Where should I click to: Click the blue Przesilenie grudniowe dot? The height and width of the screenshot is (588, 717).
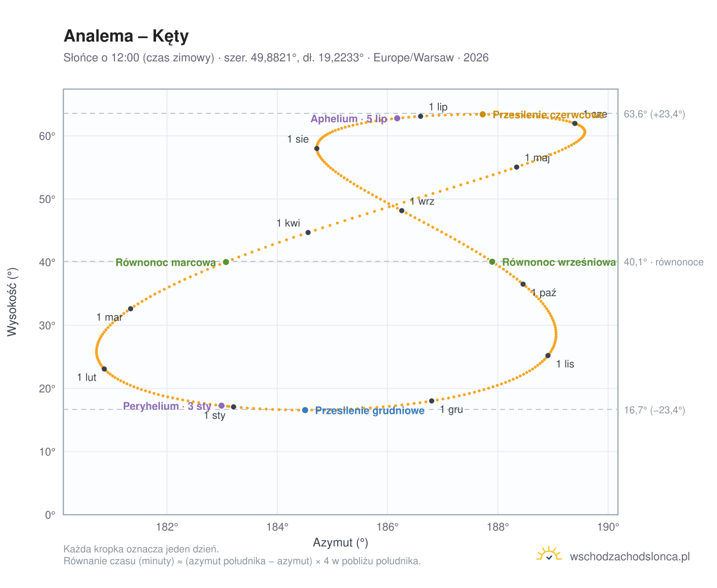click(305, 410)
